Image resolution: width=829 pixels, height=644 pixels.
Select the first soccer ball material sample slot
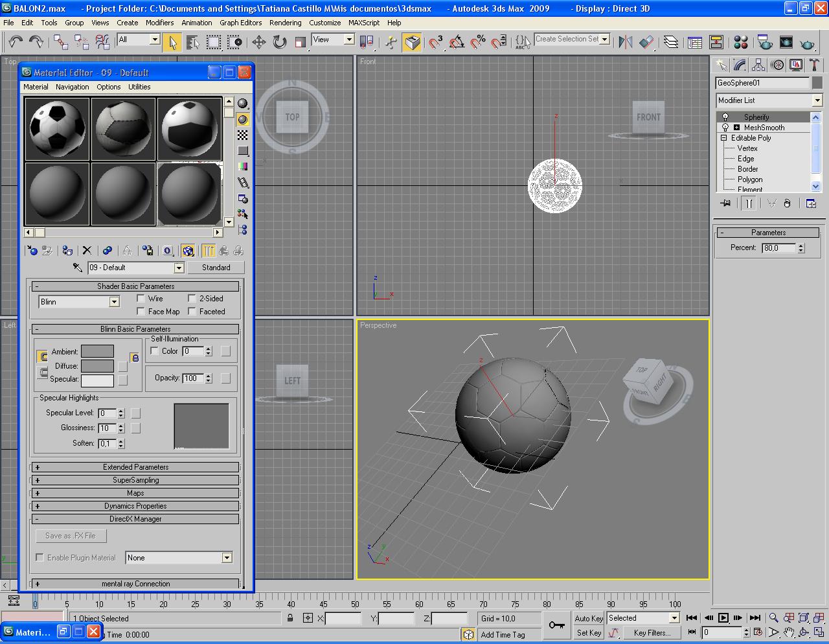(57, 128)
